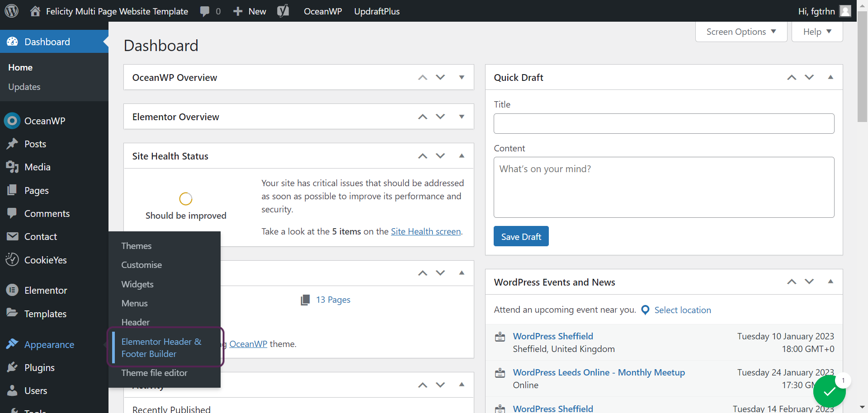Image resolution: width=868 pixels, height=413 pixels.
Task: Expand the Screen Options dropdown
Action: (741, 32)
